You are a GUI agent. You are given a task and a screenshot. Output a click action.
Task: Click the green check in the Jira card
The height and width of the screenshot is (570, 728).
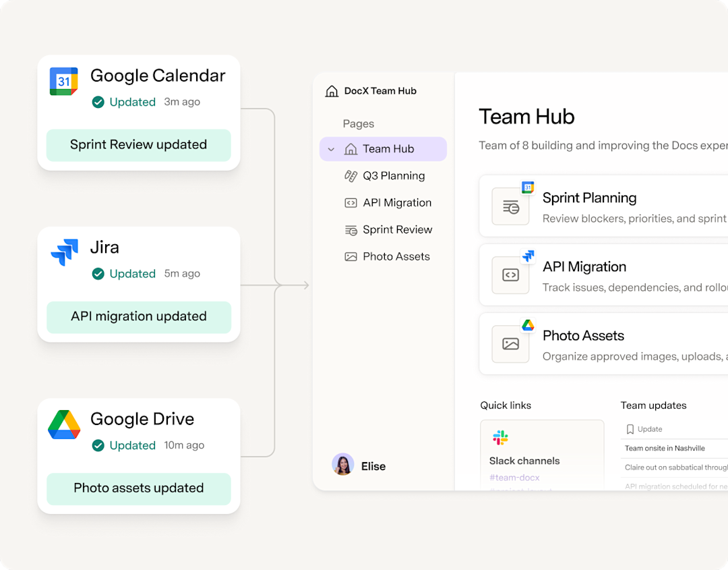[98, 274]
